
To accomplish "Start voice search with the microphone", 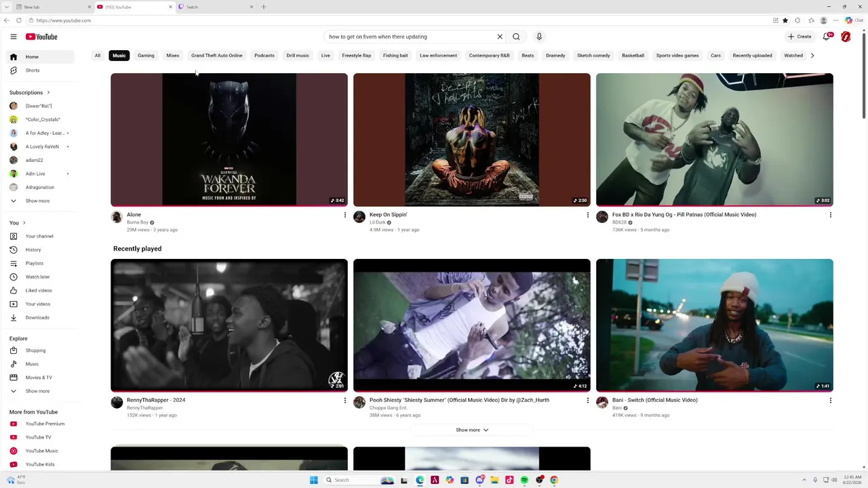I will (539, 37).
